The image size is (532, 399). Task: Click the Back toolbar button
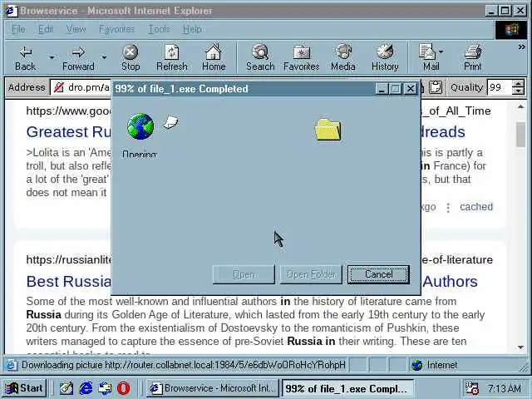[26, 57]
